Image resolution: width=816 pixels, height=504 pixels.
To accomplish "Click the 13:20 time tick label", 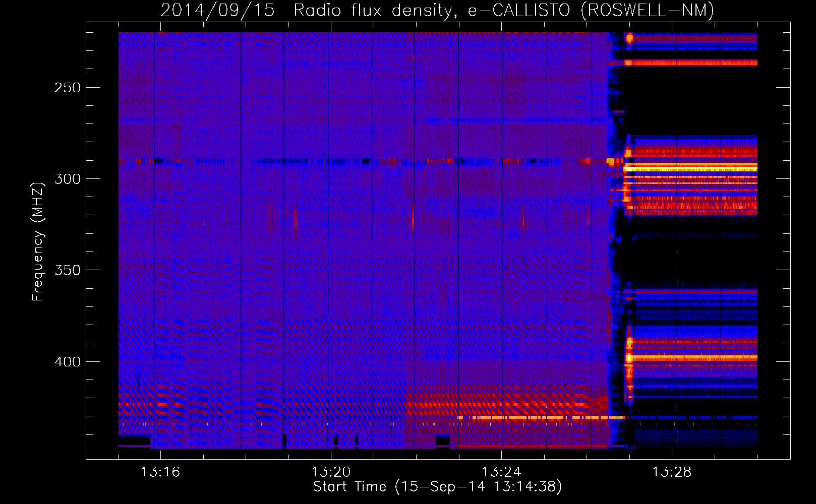I will tap(331, 472).
